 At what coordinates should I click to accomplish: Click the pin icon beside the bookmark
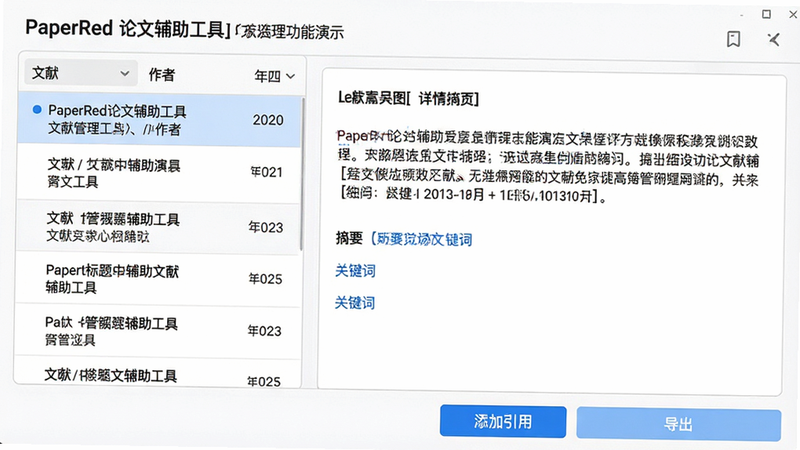click(773, 39)
